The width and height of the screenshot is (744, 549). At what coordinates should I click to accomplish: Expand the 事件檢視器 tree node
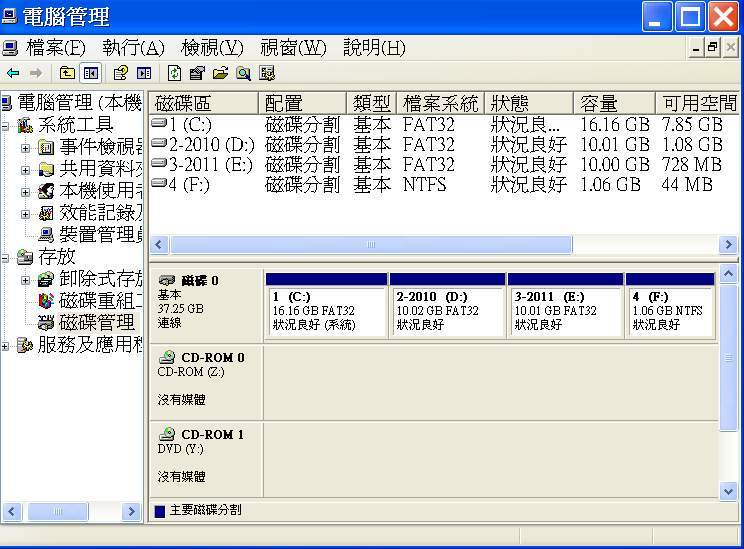point(25,148)
